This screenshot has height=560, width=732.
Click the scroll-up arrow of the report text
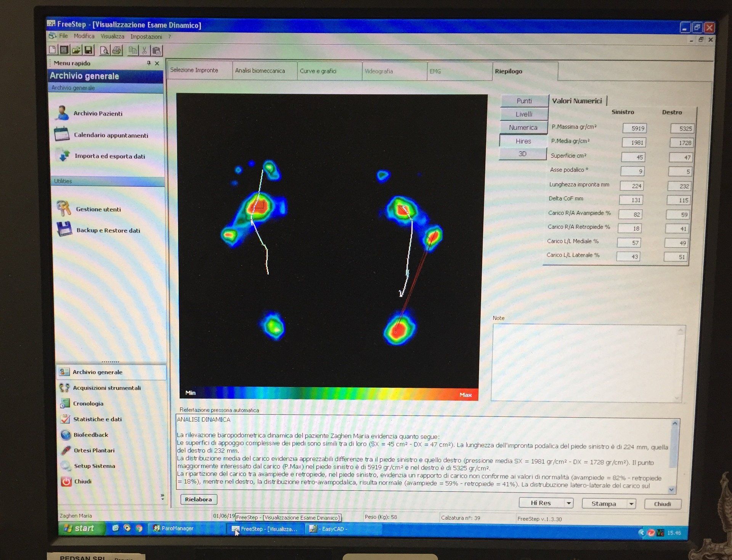[675, 423]
